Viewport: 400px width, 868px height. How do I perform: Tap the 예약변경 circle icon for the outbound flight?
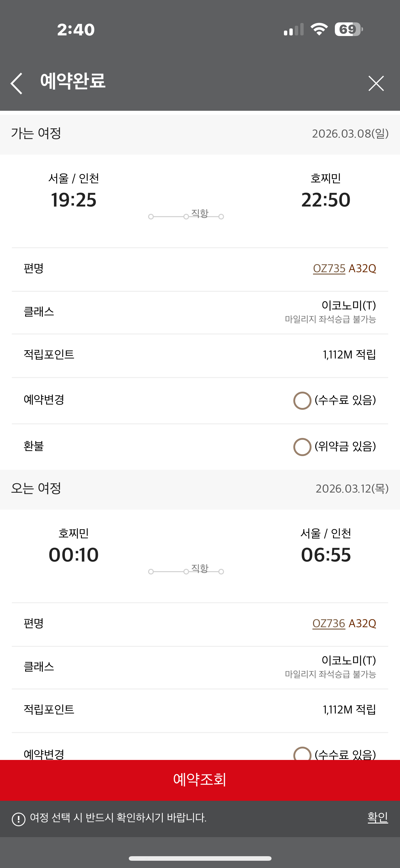pos(302,400)
